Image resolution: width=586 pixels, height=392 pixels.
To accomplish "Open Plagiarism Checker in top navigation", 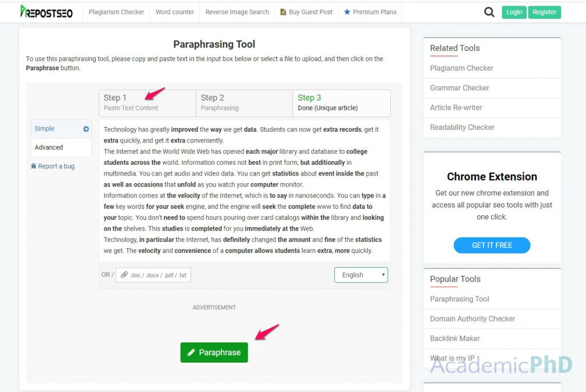I will tap(116, 12).
